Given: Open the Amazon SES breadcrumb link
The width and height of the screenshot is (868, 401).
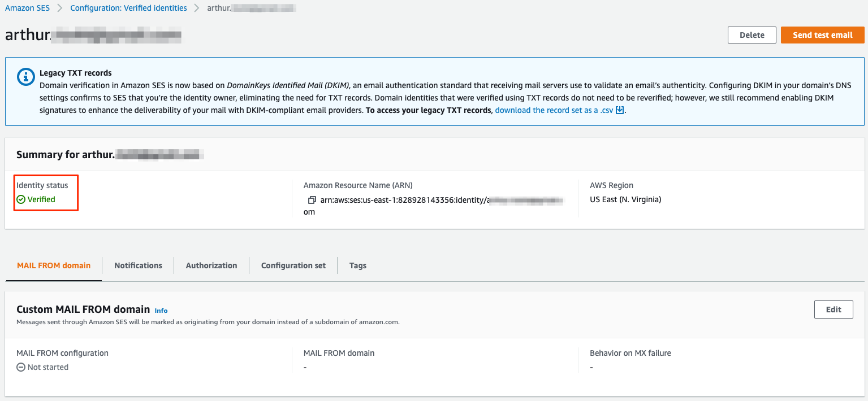Looking at the screenshot, I should point(27,8).
